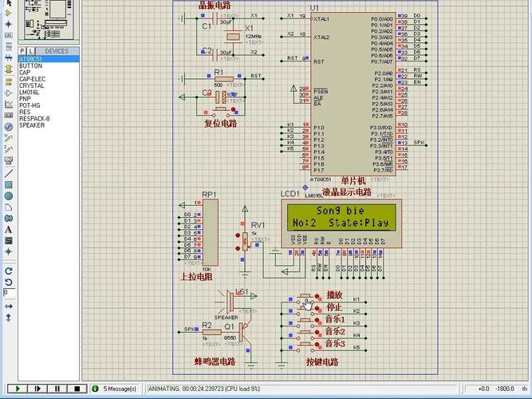The image size is (532, 399).
Task: Flip the part with X-mirror icon
Action: tap(8, 304)
